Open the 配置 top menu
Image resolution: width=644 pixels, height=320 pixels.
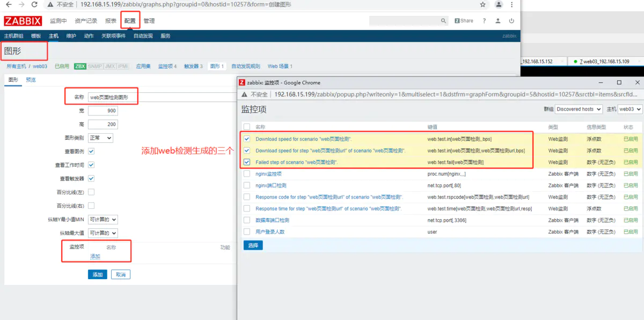point(130,21)
